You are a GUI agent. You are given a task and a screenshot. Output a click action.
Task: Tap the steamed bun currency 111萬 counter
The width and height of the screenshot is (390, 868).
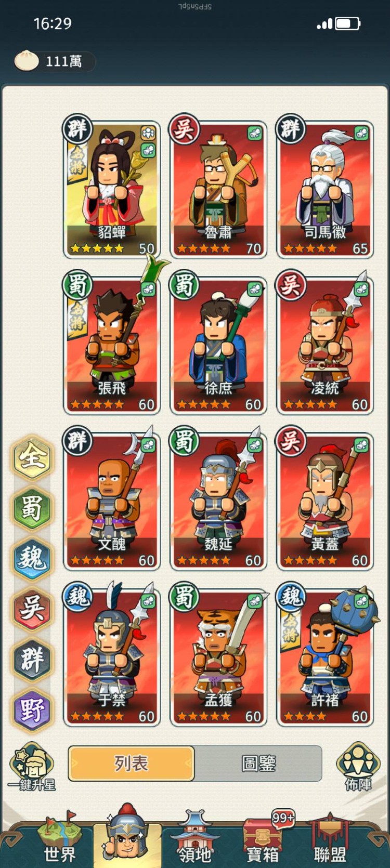coord(55,61)
